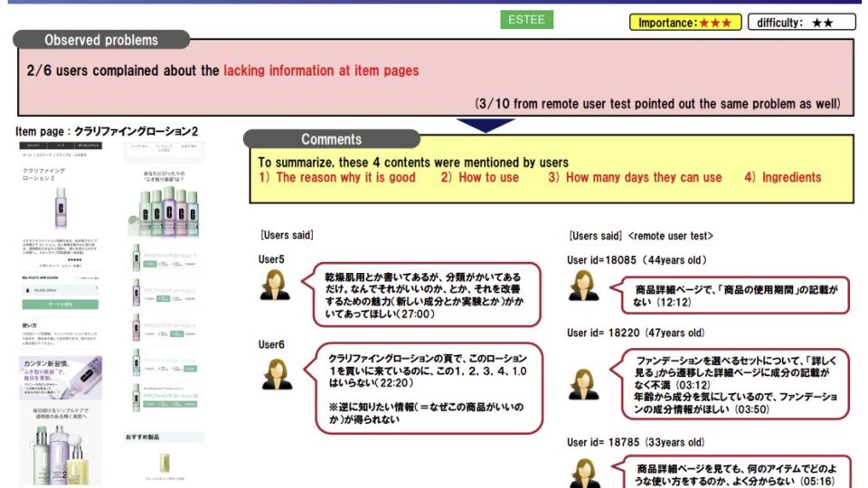Click 'To summarize, these 4 contents' sentence

413,163
